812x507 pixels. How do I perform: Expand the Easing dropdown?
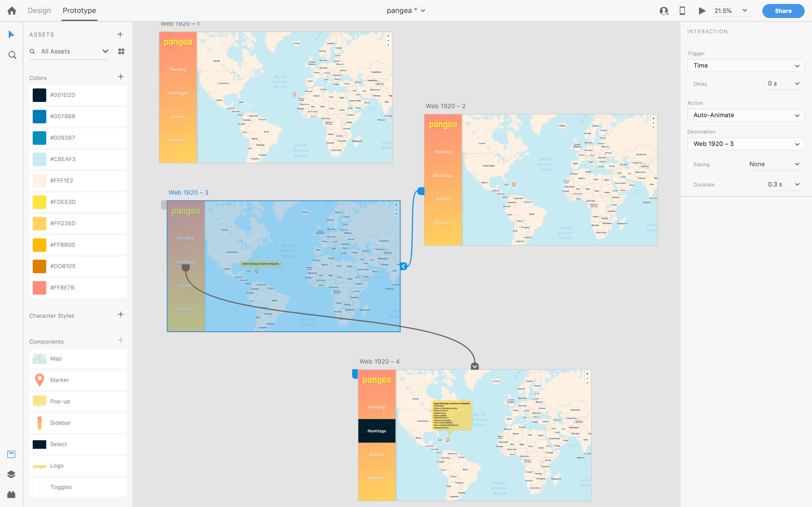pos(775,164)
